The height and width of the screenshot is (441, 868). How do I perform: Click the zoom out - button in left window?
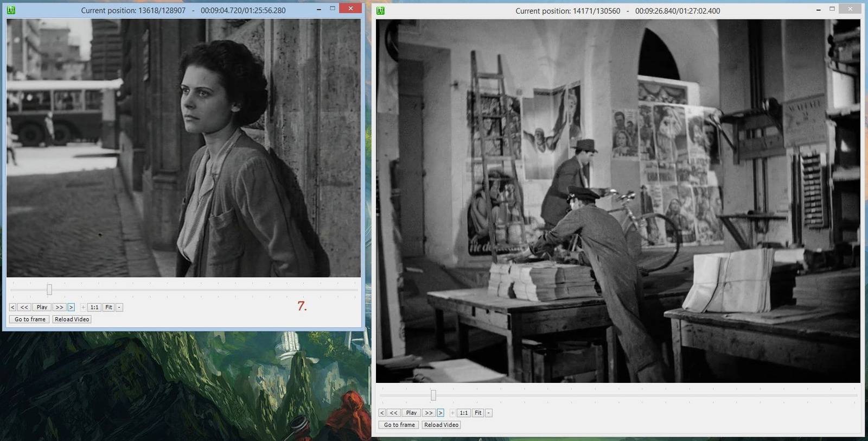(x=119, y=307)
